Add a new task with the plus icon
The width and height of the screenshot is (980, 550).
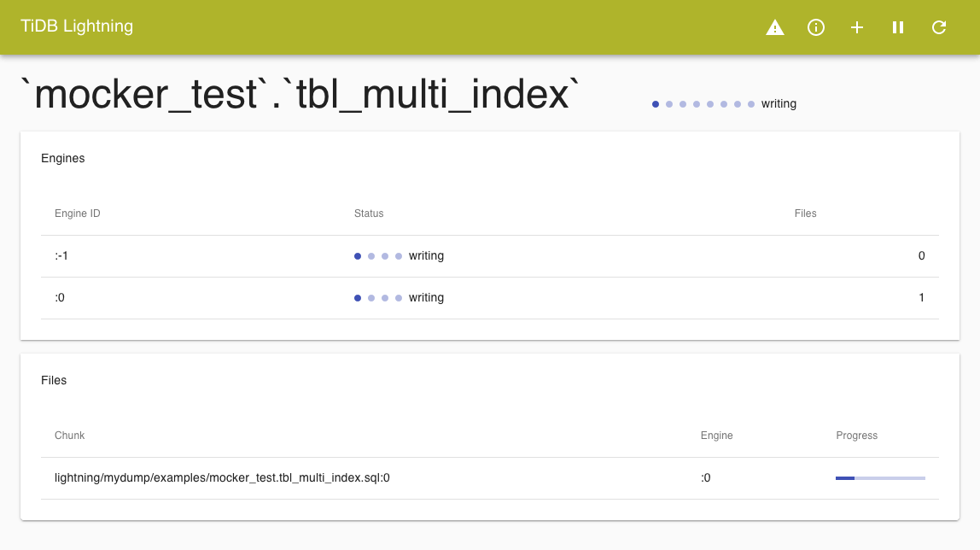(856, 27)
